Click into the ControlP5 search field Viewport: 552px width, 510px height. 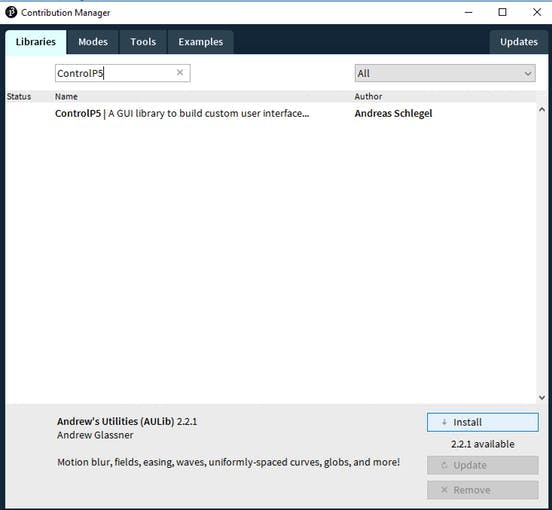point(123,73)
